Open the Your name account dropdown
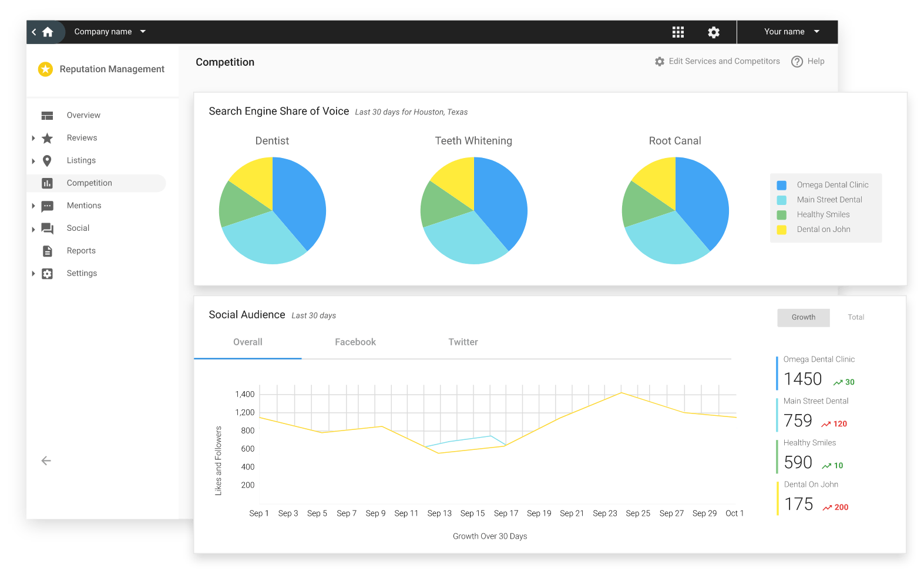 click(791, 32)
